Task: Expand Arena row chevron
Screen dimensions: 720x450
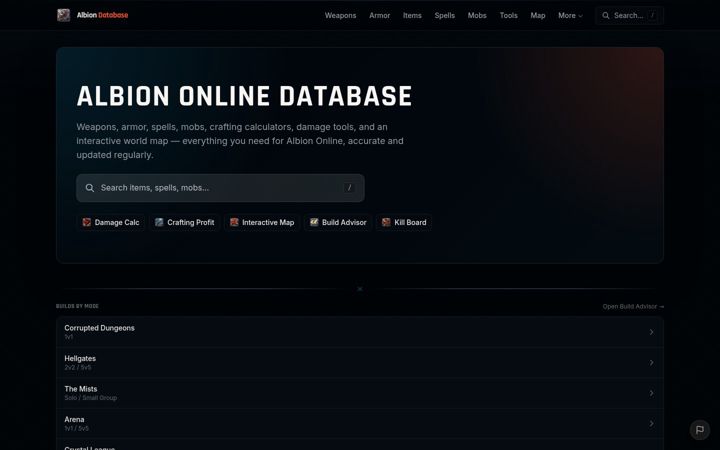Action: 651,423
